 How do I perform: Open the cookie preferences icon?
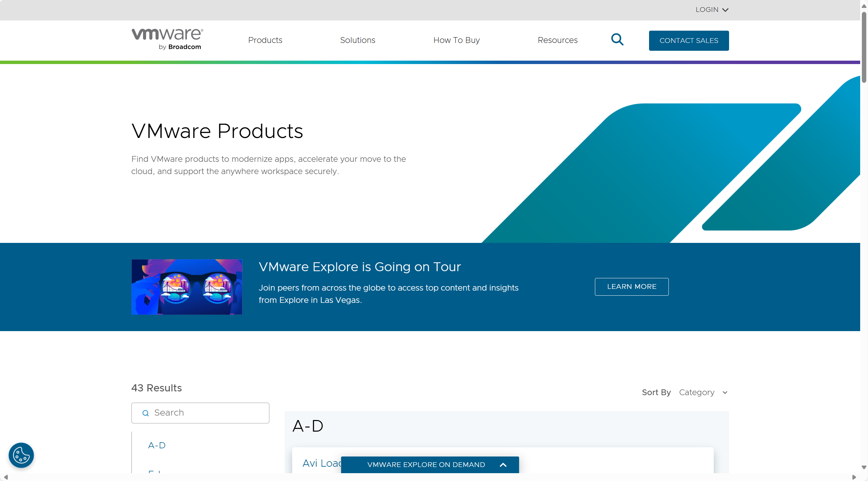coord(21,455)
